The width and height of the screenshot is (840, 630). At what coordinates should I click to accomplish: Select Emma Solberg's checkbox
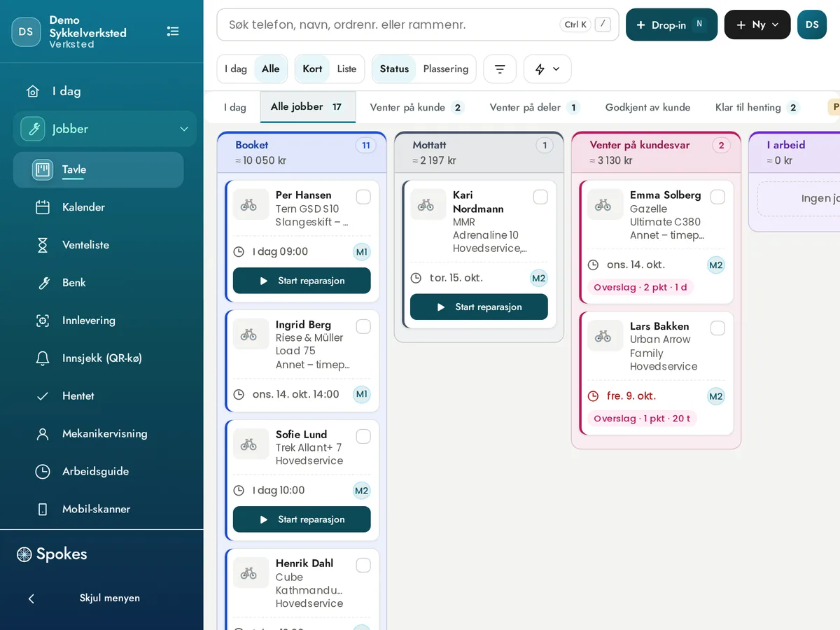[x=717, y=197]
